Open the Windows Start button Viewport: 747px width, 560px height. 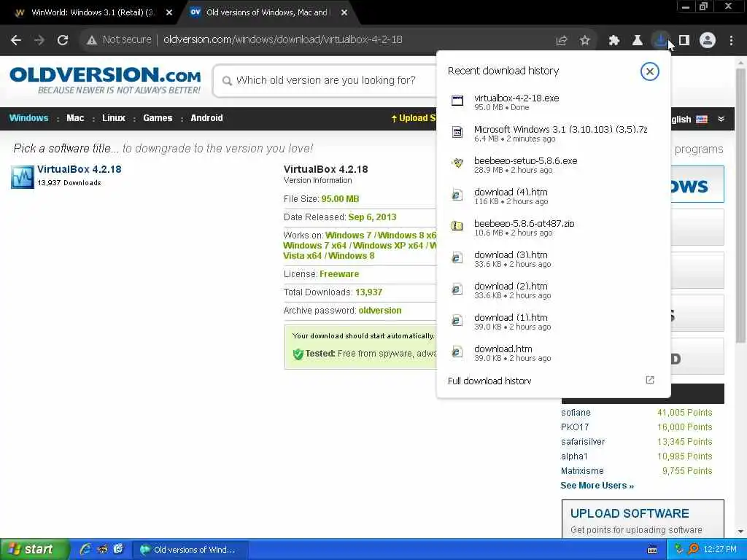click(x=34, y=549)
